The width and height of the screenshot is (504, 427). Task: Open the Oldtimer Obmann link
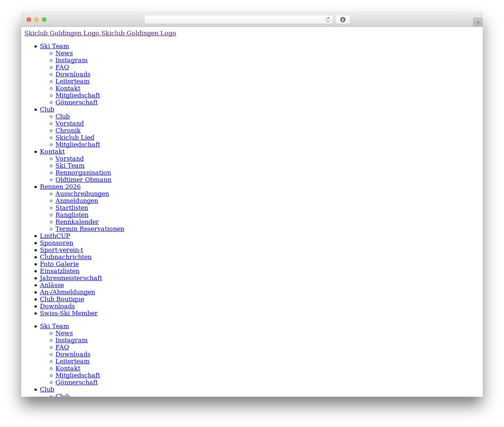83,180
